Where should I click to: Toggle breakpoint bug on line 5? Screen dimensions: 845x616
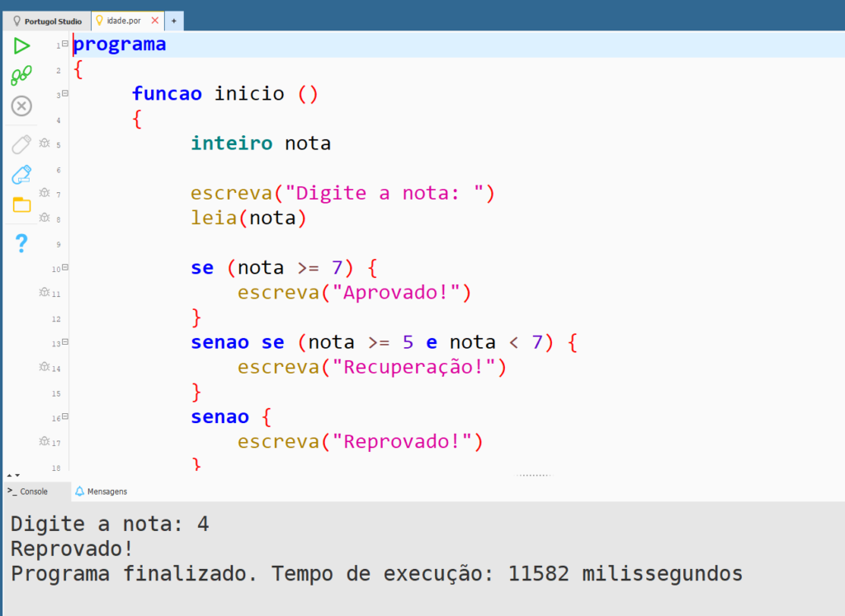(x=45, y=143)
